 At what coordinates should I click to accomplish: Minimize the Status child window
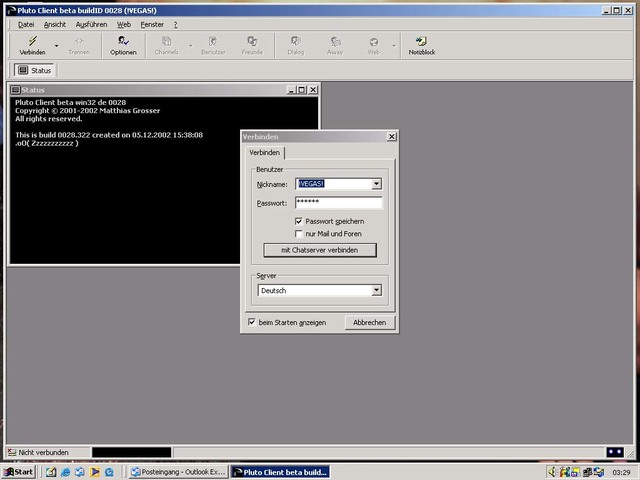click(291, 90)
